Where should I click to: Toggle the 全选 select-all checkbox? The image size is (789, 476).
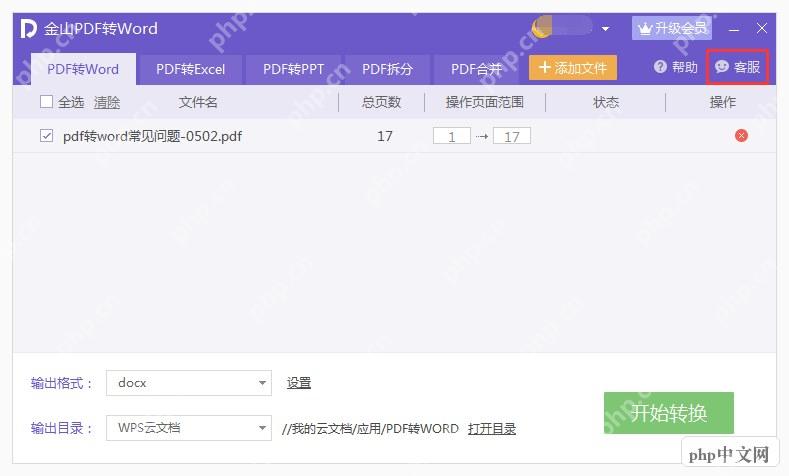point(46,102)
